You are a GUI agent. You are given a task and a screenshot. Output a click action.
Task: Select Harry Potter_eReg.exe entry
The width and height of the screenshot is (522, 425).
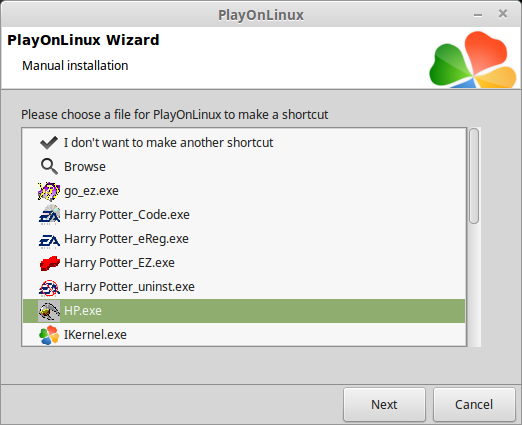(244, 239)
